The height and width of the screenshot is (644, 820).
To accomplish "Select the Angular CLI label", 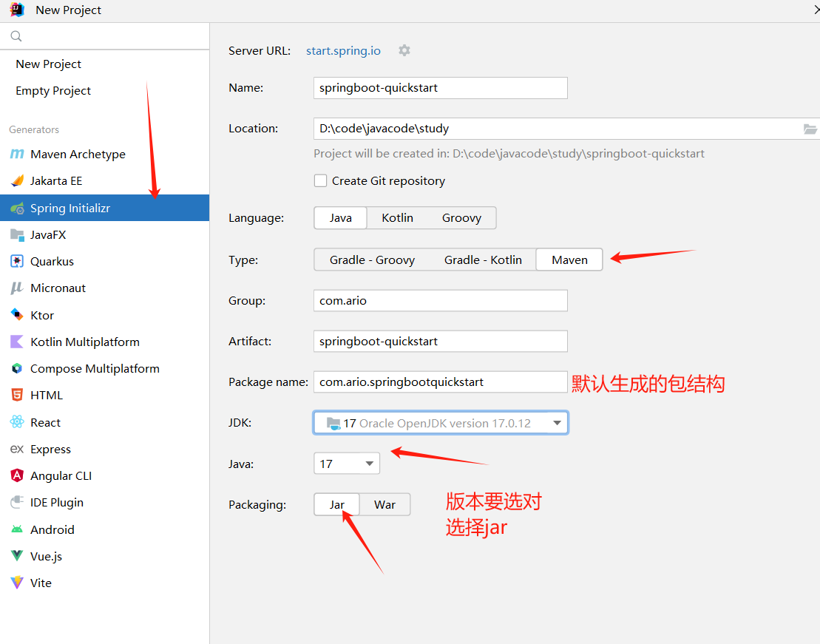I will pyautogui.click(x=61, y=475).
